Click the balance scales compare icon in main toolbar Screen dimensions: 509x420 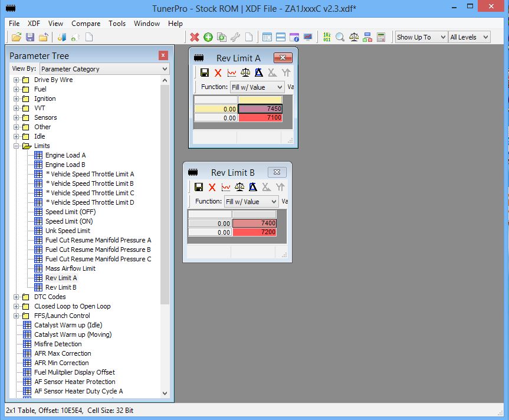pos(354,37)
